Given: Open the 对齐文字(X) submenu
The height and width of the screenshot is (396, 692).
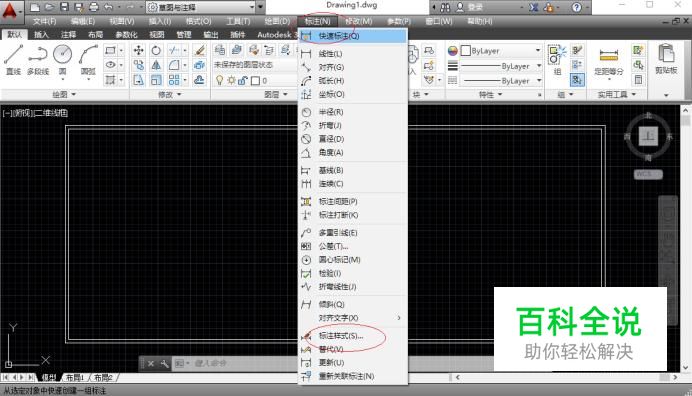Looking at the screenshot, I should click(353, 318).
